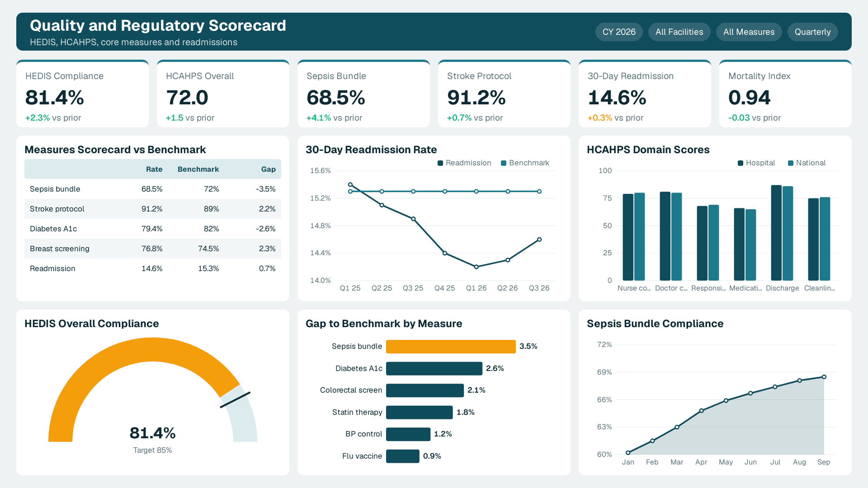Viewport: 868px width, 488px height.
Task: Click the Apr sepsis compliance point
Action: [x=702, y=411]
